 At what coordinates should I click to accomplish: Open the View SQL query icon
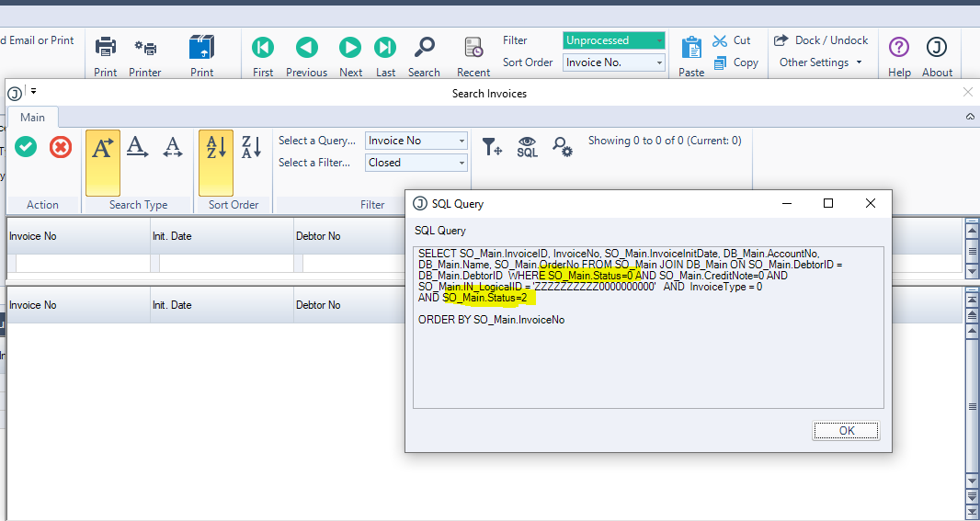(x=527, y=147)
